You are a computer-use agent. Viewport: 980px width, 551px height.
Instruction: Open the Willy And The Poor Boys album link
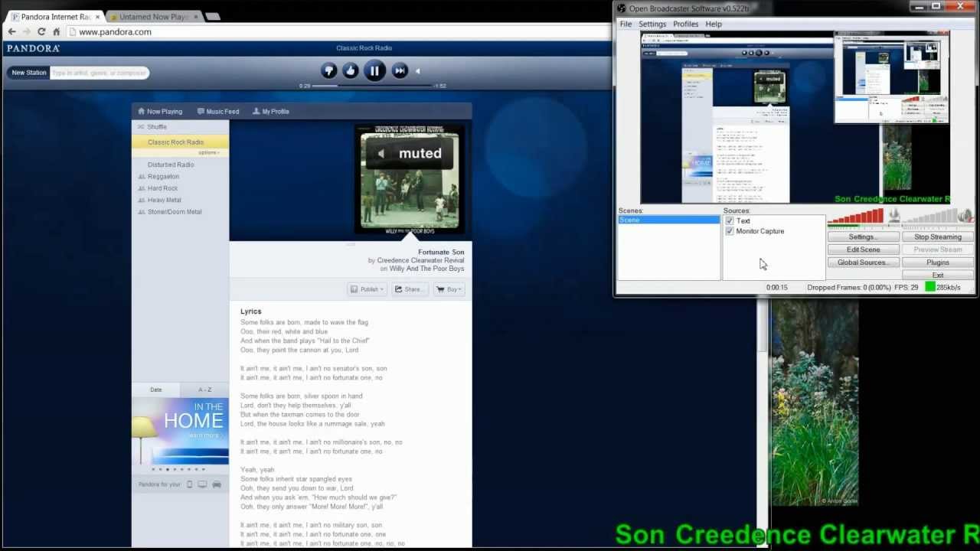pyautogui.click(x=426, y=269)
